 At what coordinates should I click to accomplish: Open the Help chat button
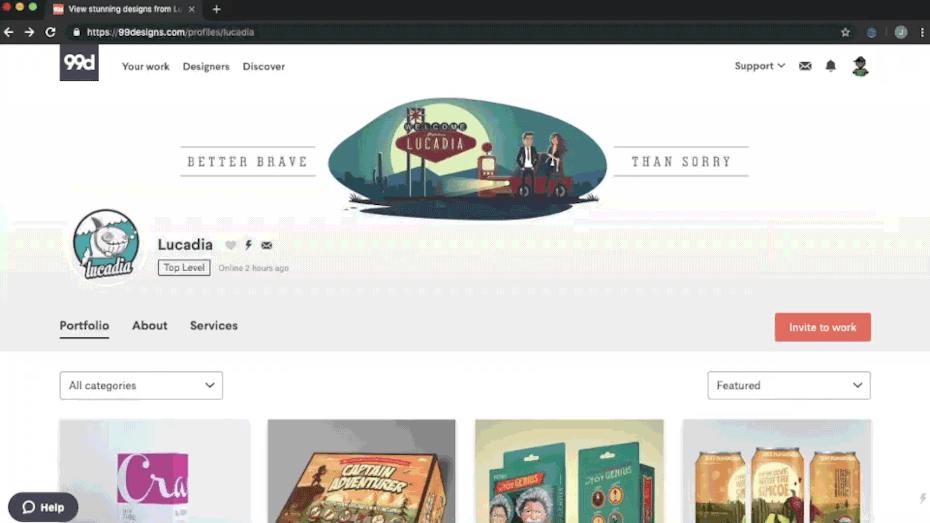(x=43, y=507)
